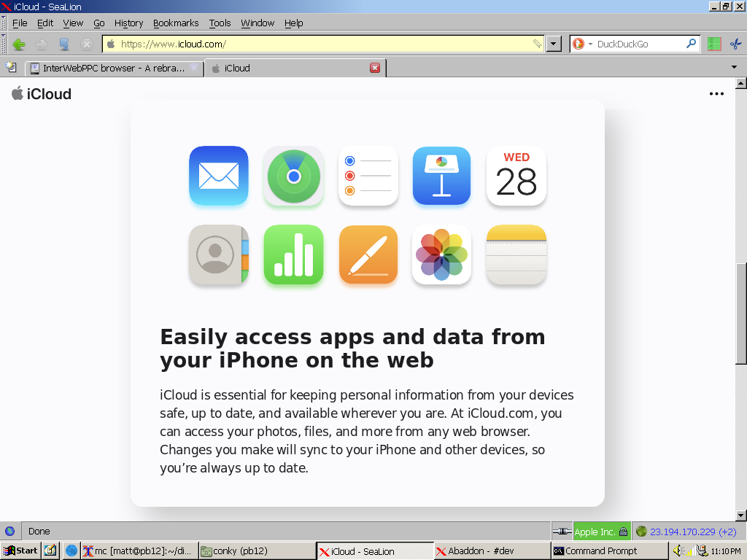Image resolution: width=747 pixels, height=560 pixels.
Task: Click the pencil icon in address bar
Action: [537, 44]
